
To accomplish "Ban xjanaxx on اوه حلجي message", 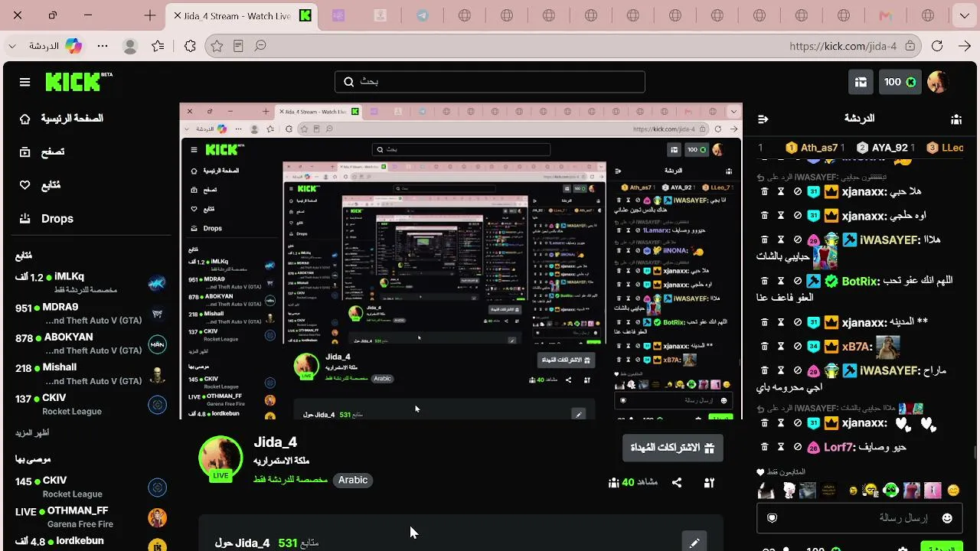I will coord(797,216).
